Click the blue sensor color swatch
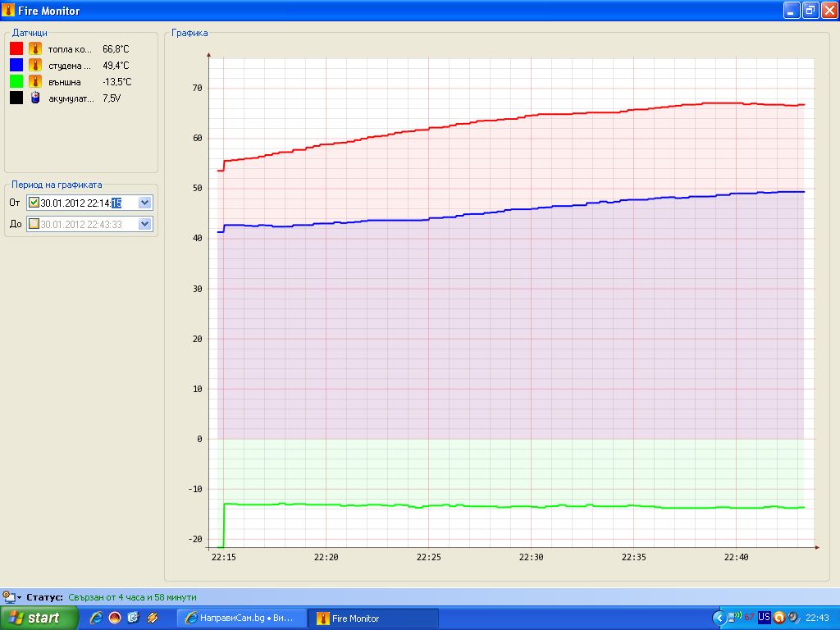The image size is (840, 630). [x=16, y=66]
